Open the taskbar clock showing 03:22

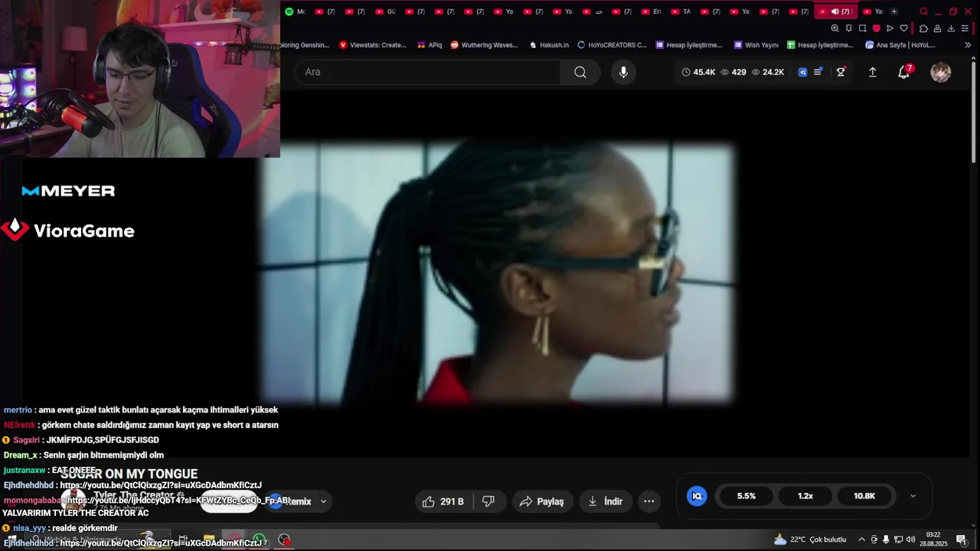[x=933, y=540]
